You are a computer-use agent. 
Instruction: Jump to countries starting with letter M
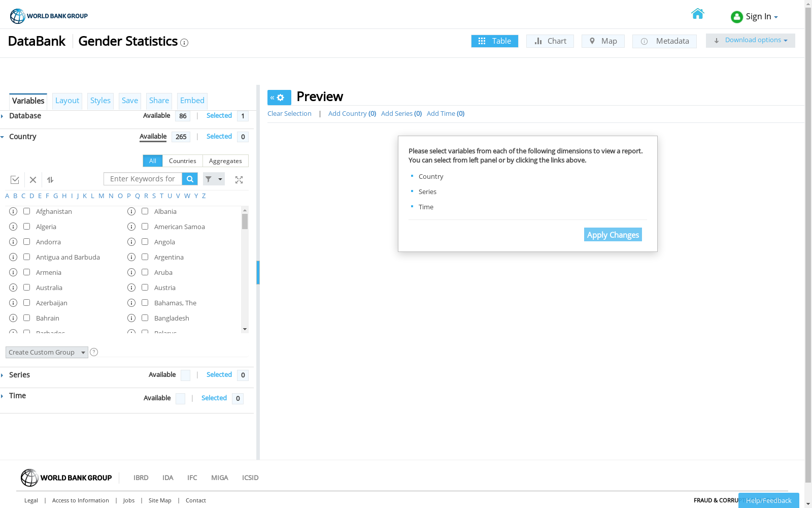pyautogui.click(x=101, y=196)
